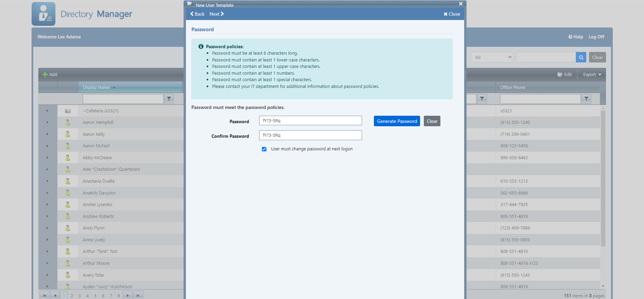Image resolution: width=644 pixels, height=299 pixels.
Task: Expand the Anastasia Dualla row
Action: [x=48, y=181]
